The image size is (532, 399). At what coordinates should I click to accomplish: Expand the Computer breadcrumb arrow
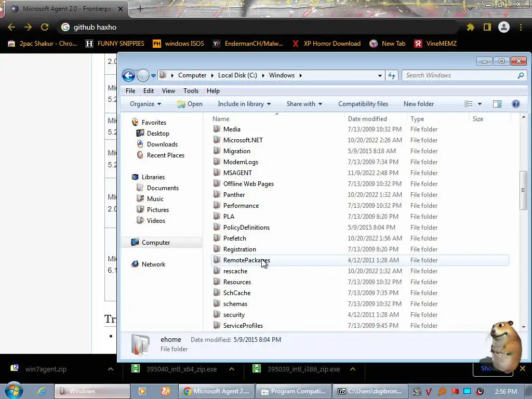tap(212, 75)
